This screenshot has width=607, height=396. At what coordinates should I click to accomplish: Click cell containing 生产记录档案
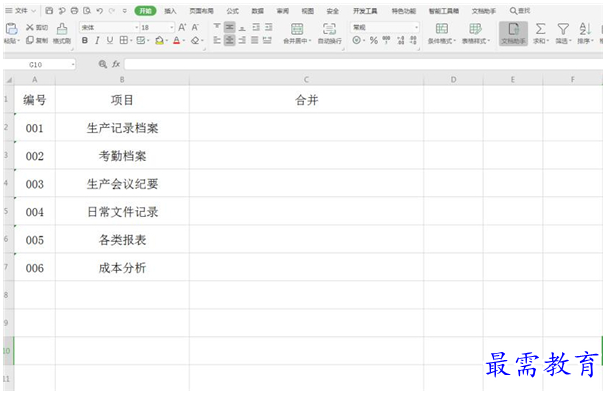(x=122, y=128)
